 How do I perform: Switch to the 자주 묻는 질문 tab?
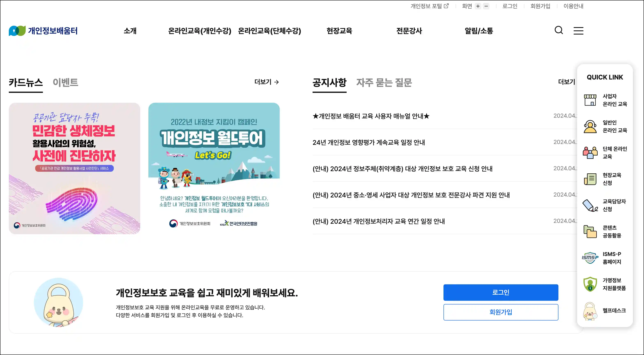coord(384,82)
